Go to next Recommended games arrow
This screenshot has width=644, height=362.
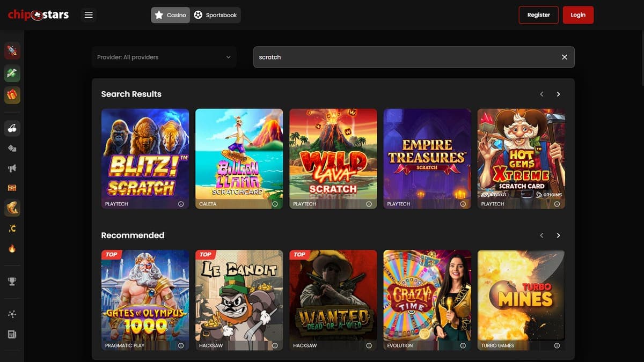pyautogui.click(x=558, y=235)
